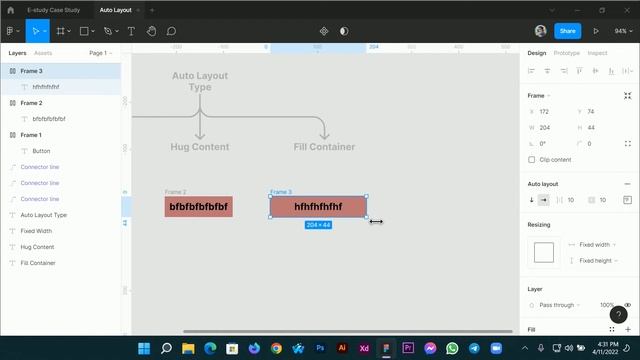
Task: Select the Text tool
Action: tap(131, 31)
